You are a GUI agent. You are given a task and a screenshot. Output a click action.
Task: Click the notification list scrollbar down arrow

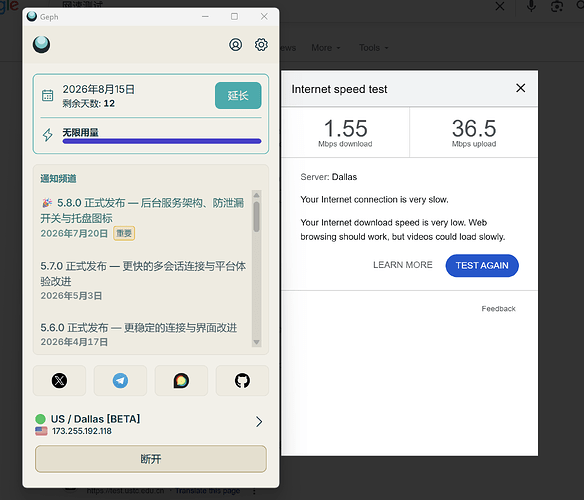click(256, 342)
